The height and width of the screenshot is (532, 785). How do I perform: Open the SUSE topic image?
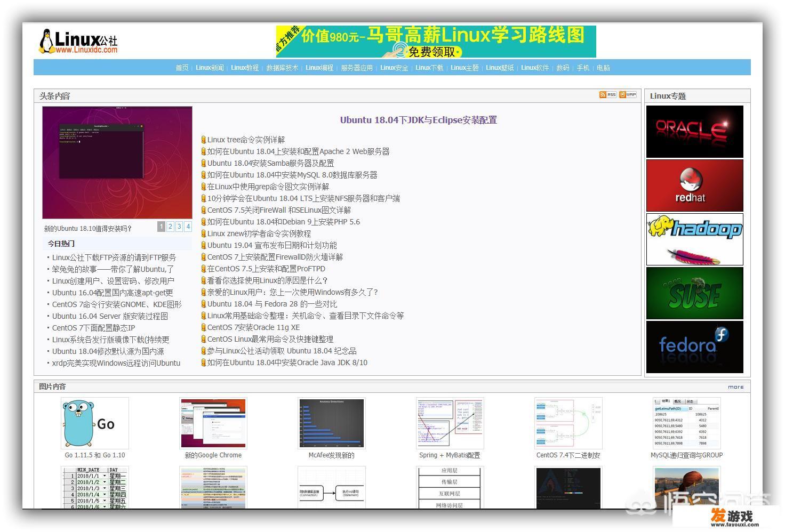694,293
